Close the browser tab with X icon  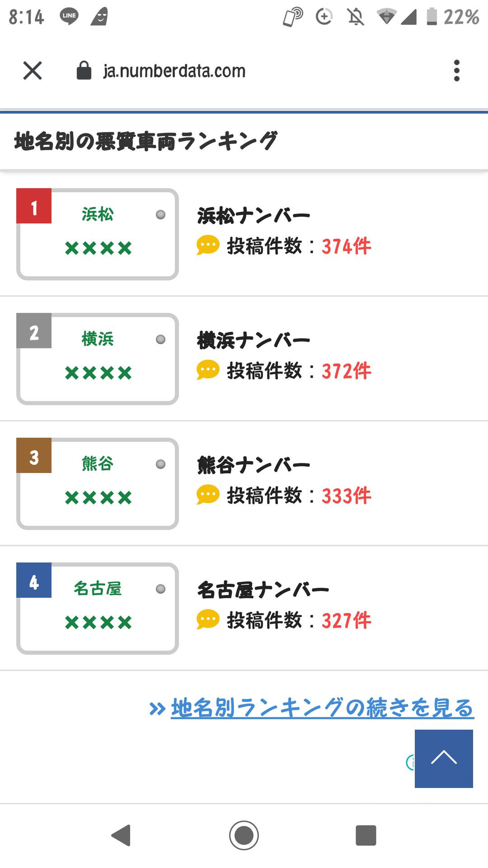pyautogui.click(x=33, y=71)
